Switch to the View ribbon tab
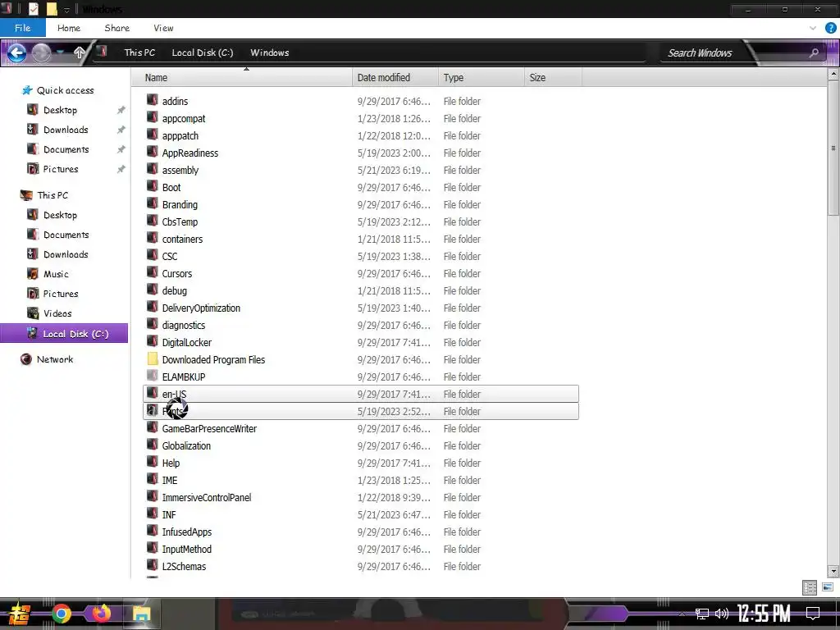The width and height of the screenshot is (840, 630). 163,28
